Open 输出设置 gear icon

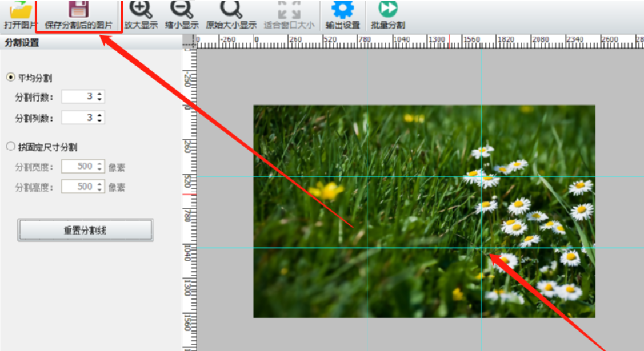[x=342, y=9]
